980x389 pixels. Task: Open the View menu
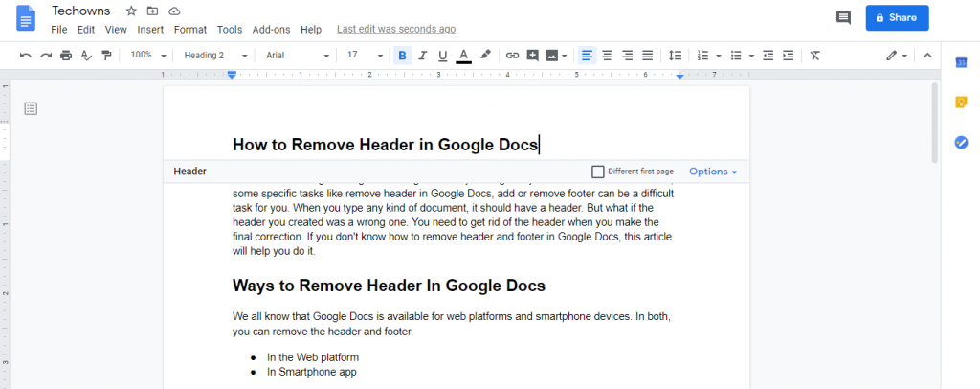pos(116,30)
